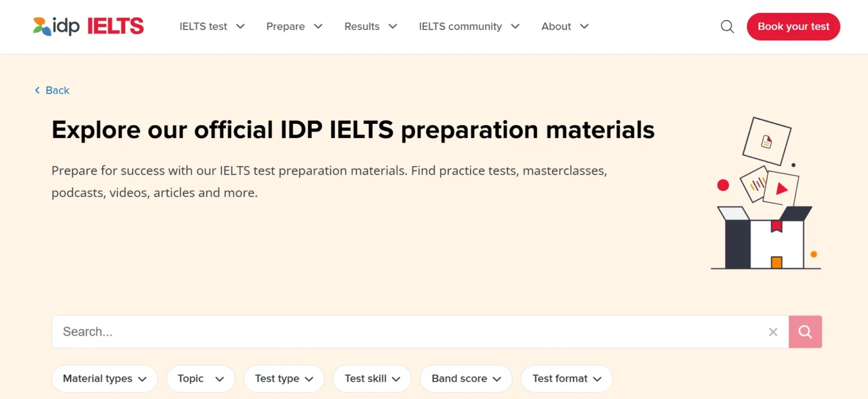This screenshot has width=868, height=399.
Task: Click the search magnifier icon in the navigation bar
Action: coord(727,27)
